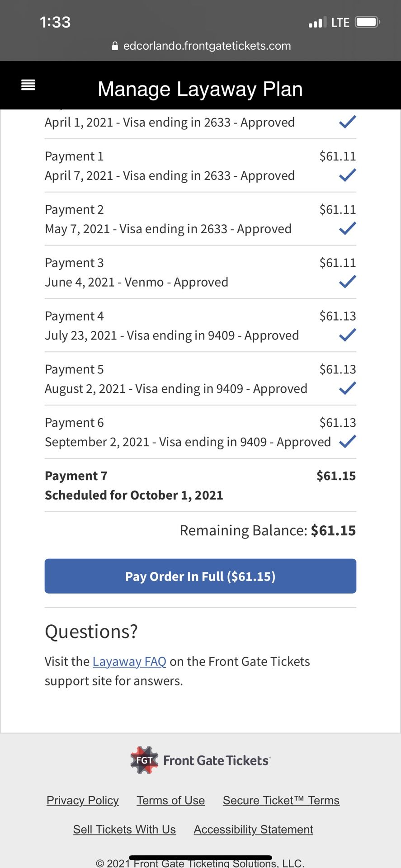Open the hamburger menu icon
This screenshot has width=401, height=868.
[28, 85]
